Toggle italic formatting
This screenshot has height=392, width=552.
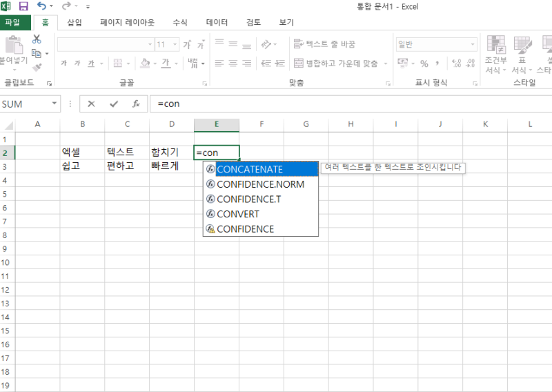(77, 63)
